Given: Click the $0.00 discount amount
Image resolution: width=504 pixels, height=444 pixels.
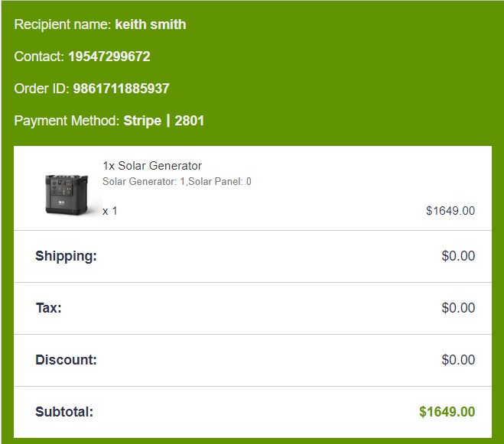Looking at the screenshot, I should (x=458, y=360).
